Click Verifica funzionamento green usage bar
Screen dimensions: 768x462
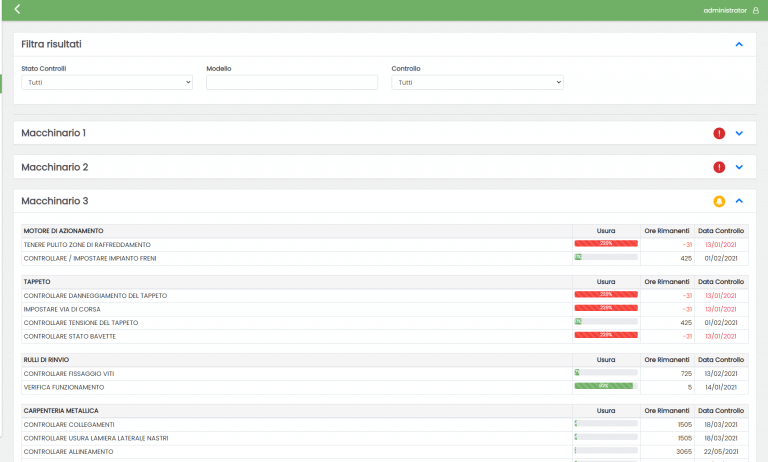point(605,386)
